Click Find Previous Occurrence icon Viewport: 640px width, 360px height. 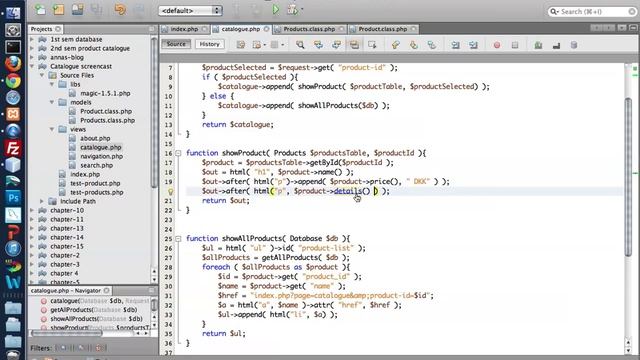(x=318, y=45)
